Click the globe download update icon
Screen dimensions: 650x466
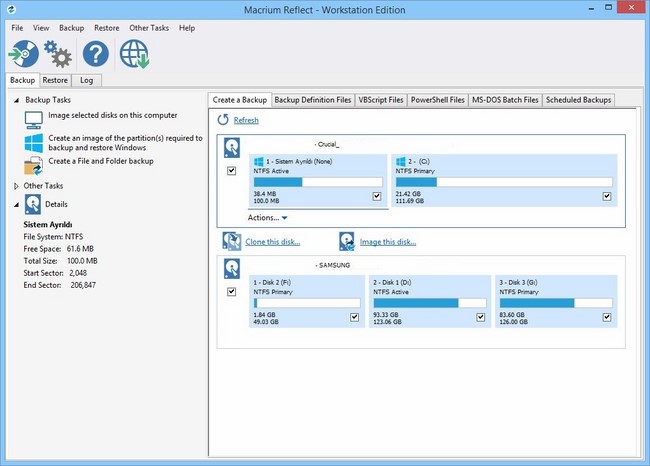tap(134, 54)
